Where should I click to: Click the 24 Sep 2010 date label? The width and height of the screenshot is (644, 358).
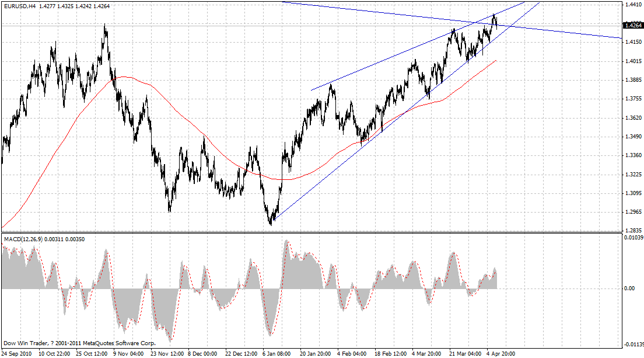(16, 353)
